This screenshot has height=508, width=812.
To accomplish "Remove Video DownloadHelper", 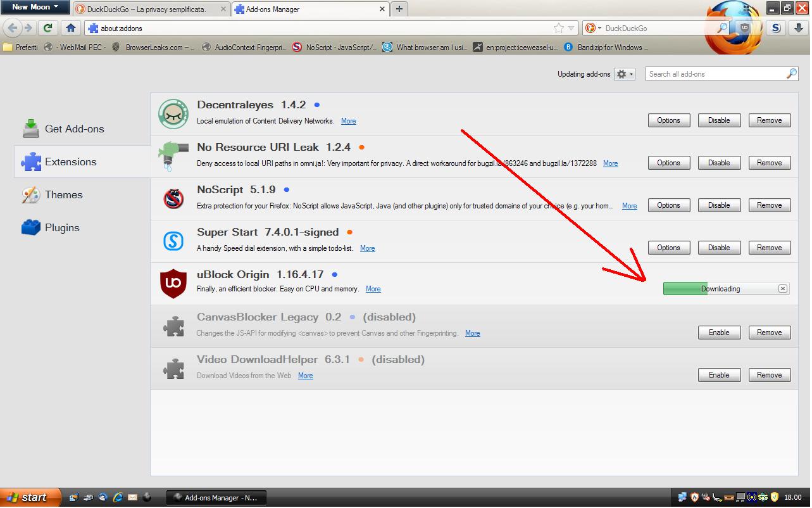I will tap(770, 375).
